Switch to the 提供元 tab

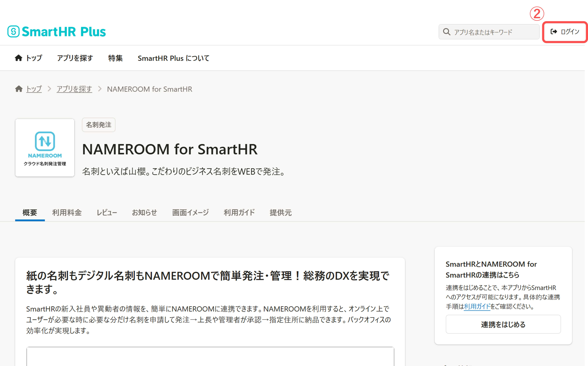tap(281, 213)
